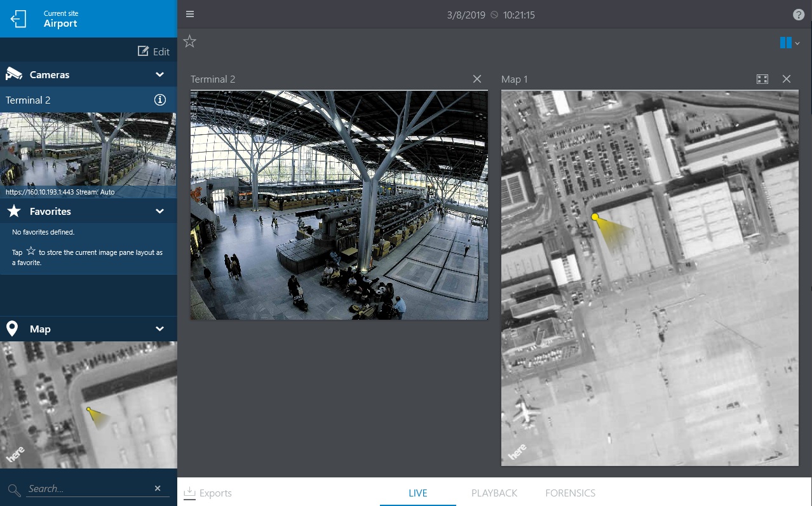
Task: Collapse the Map section
Action: tap(159, 329)
